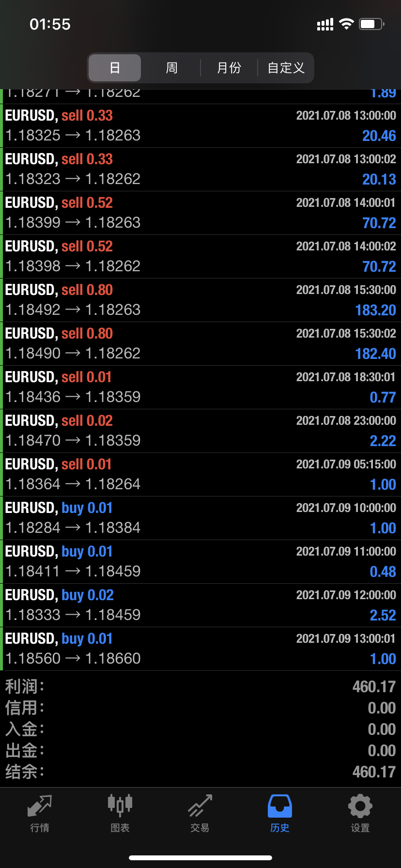Choose the Custom (自定义) period
Screen dimensions: 401x868
(x=286, y=68)
